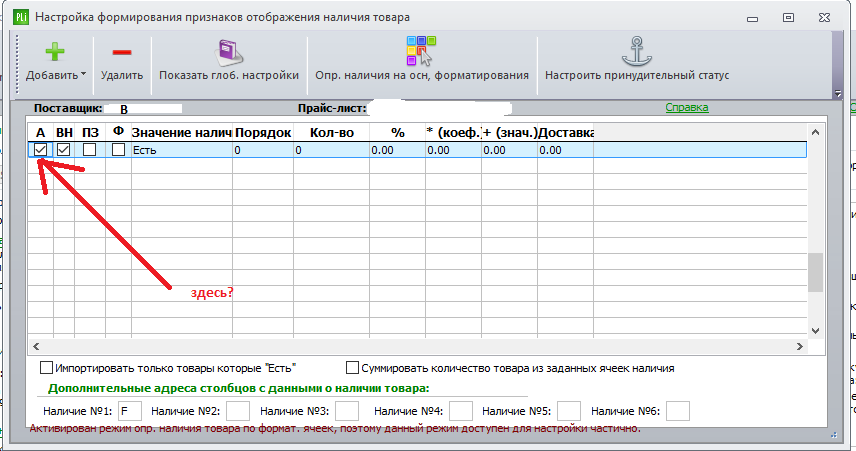This screenshot has height=451, width=856.
Task: Click the + (знач.) column header
Action: [x=510, y=133]
